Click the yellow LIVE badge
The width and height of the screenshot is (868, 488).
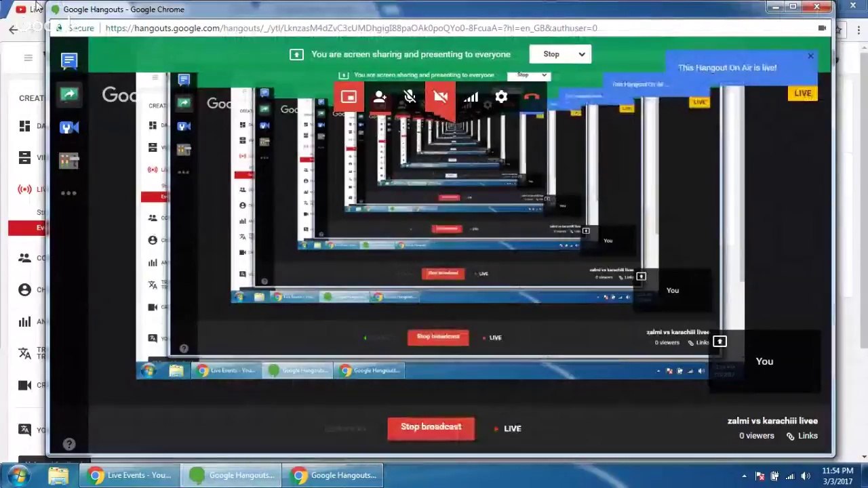click(803, 94)
